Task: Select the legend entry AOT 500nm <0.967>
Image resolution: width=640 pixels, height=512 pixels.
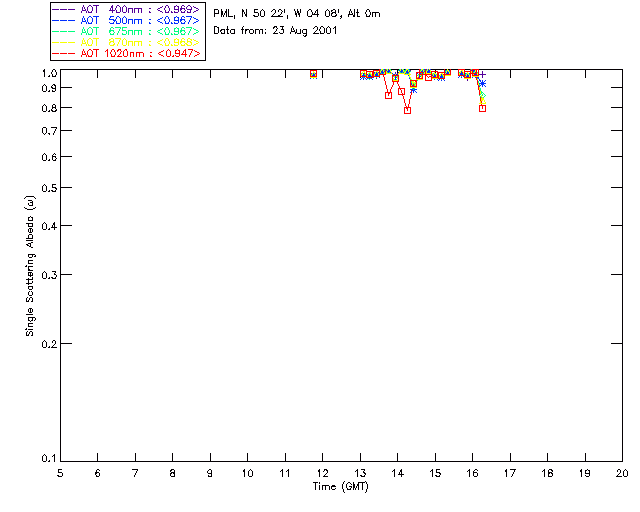Action: coord(126,20)
